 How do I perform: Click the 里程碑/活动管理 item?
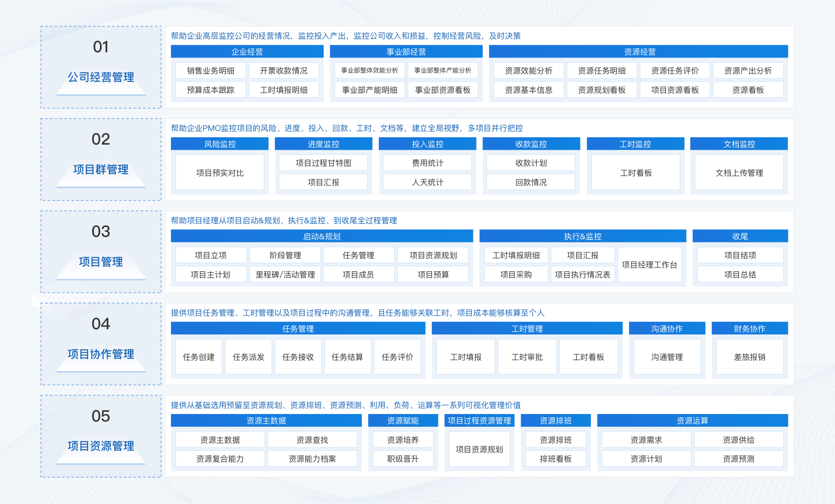pos(285,275)
